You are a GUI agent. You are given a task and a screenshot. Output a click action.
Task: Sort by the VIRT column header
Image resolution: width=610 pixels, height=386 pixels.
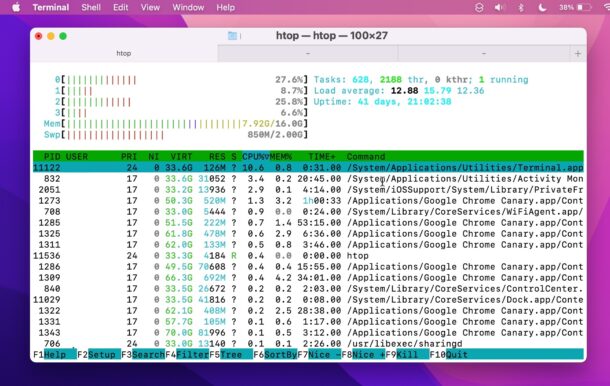click(x=181, y=156)
